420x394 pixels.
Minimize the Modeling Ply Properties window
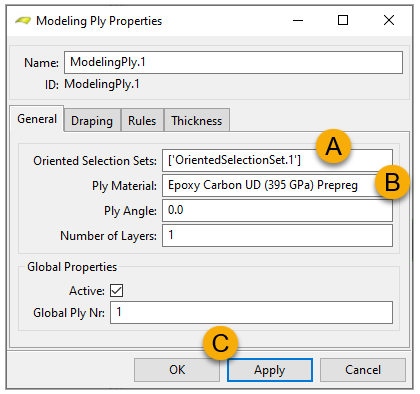coord(298,21)
